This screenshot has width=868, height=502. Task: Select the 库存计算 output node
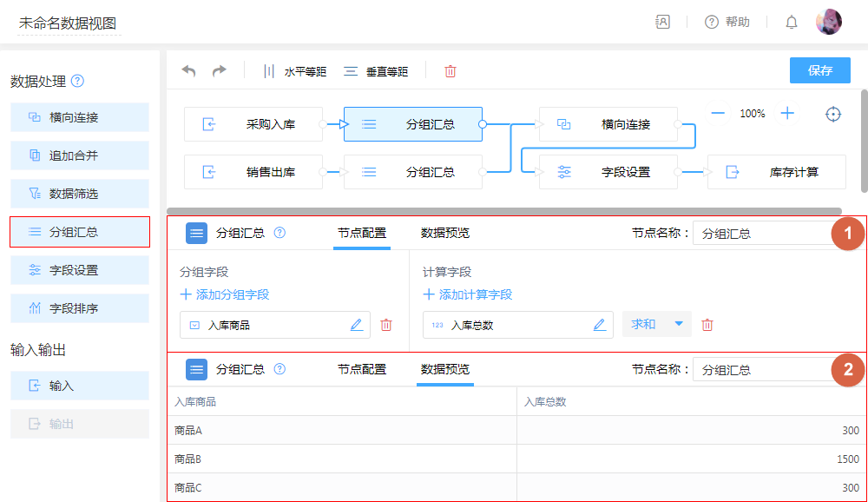[776, 172]
